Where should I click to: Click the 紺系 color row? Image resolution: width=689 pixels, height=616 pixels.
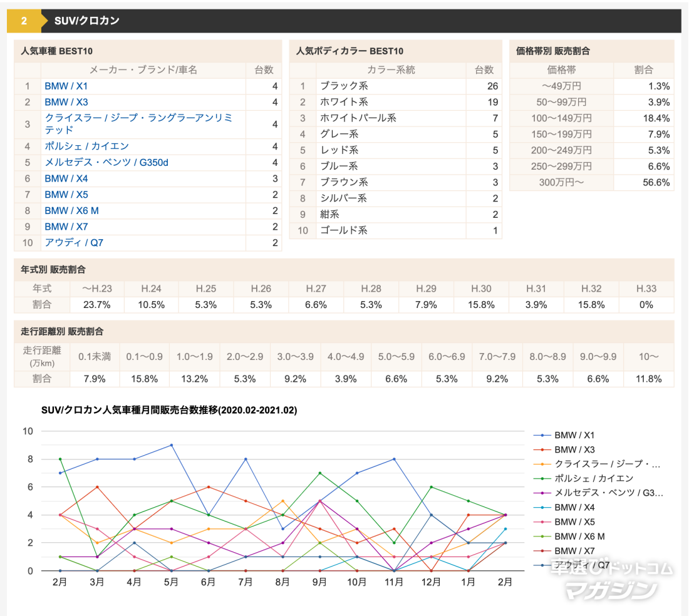pos(395,214)
